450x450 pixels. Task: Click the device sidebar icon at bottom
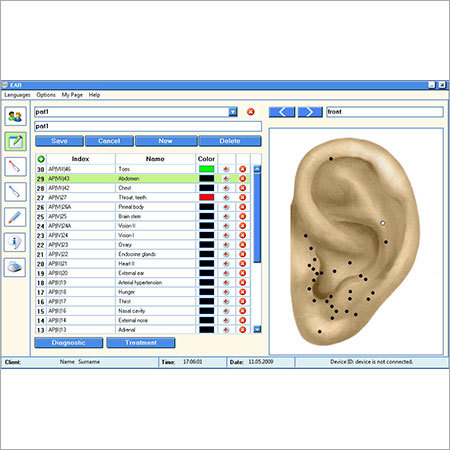click(15, 267)
